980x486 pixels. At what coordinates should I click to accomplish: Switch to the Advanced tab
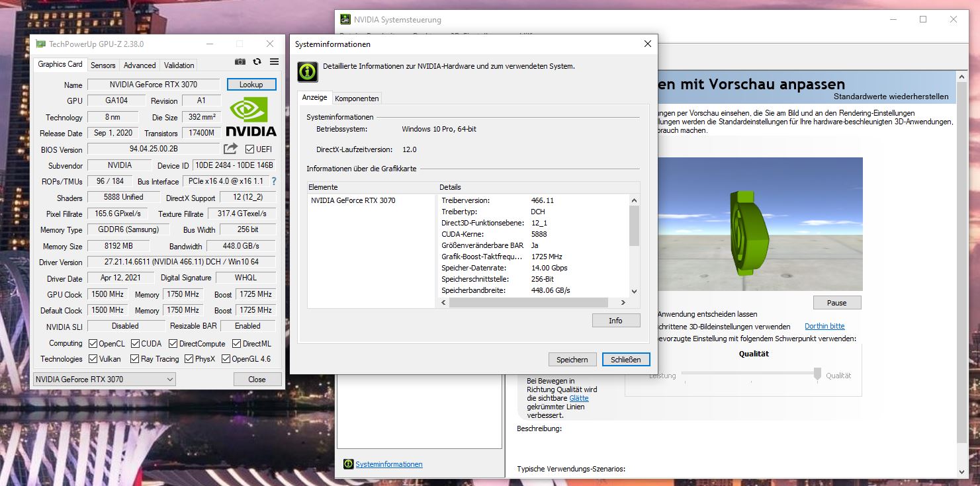pos(140,65)
